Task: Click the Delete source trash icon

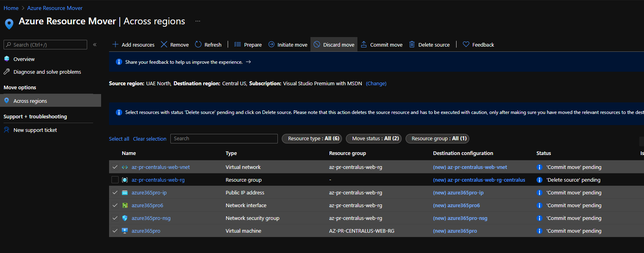Action: click(x=412, y=44)
